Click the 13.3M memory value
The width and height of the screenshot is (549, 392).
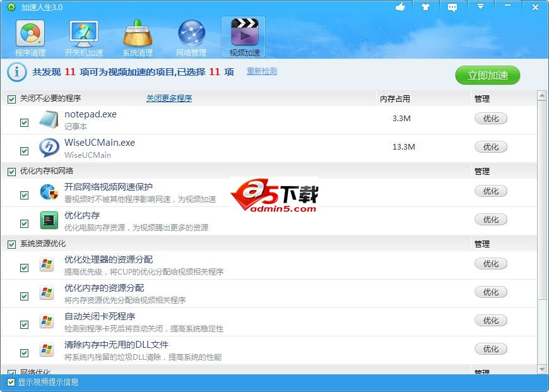point(404,147)
